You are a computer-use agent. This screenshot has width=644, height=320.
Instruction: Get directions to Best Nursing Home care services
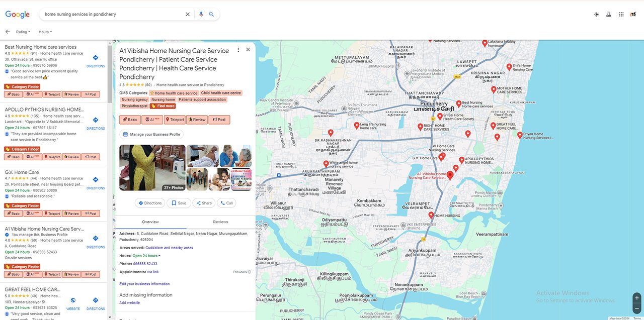point(96,61)
